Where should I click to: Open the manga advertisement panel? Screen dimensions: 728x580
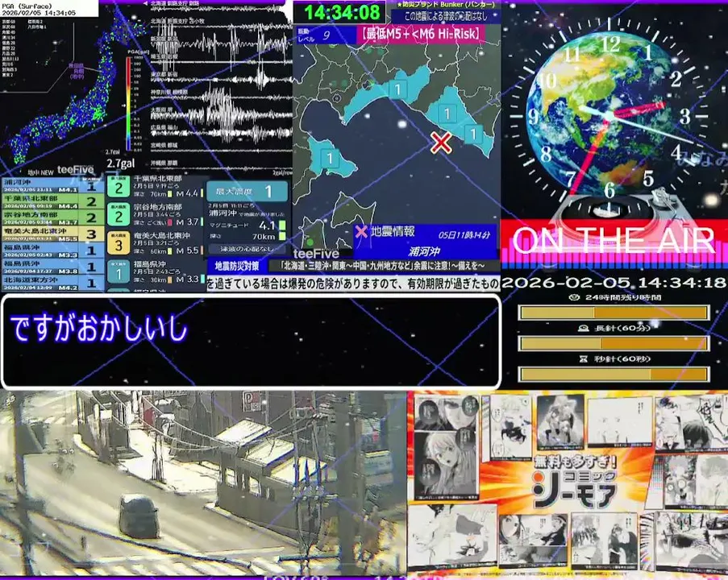568,484
